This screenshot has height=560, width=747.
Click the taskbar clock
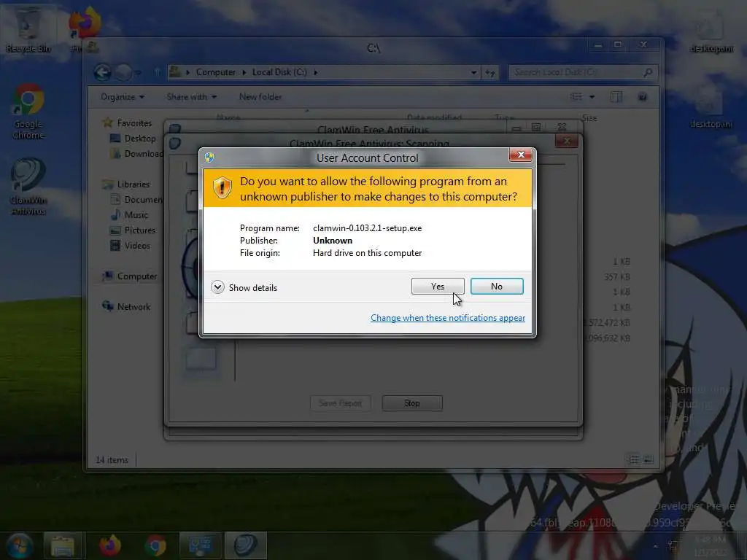(710, 545)
